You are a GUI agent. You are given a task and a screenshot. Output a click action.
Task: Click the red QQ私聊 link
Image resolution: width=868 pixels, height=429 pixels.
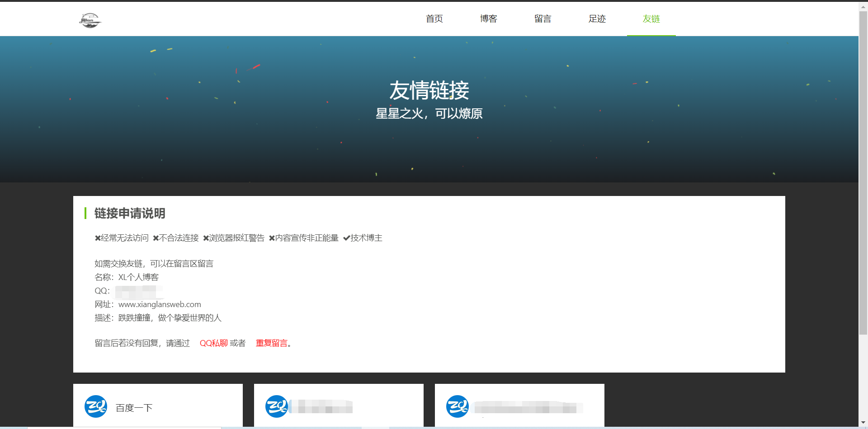click(213, 343)
